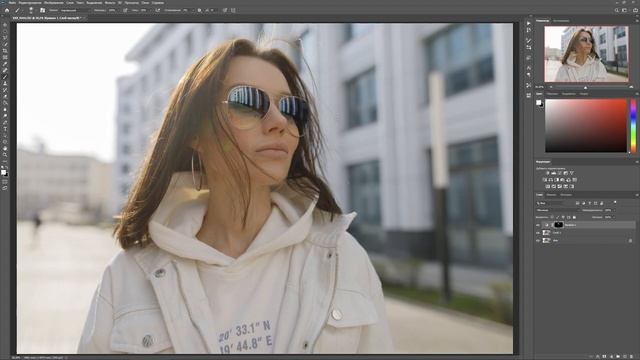Add a Color Balance adjustment
The image size is (640, 360).
pyautogui.click(x=551, y=180)
